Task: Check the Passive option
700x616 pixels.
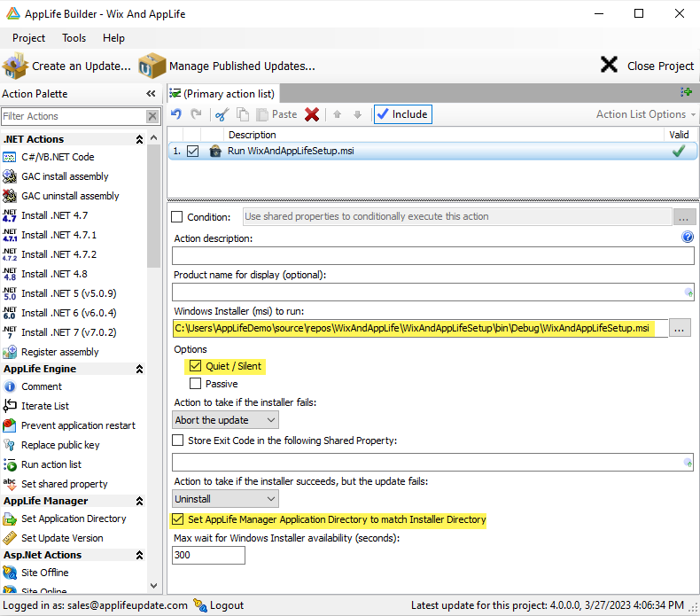Action: 195,384
